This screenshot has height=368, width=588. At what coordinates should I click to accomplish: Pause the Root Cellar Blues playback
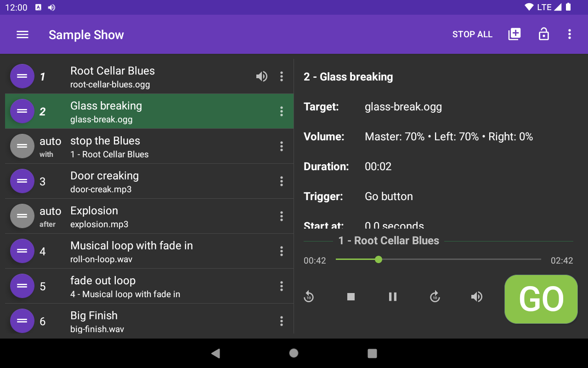393,297
